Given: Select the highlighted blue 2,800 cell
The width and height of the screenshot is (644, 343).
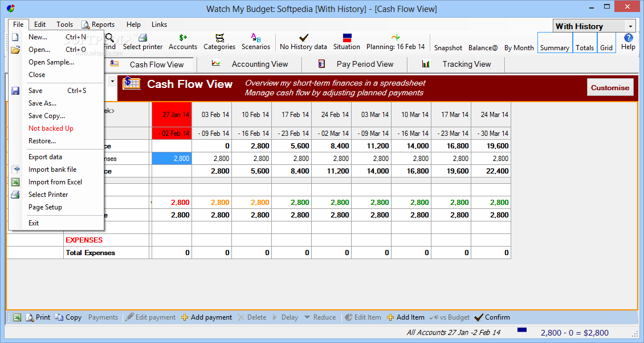Looking at the screenshot, I should (172, 159).
